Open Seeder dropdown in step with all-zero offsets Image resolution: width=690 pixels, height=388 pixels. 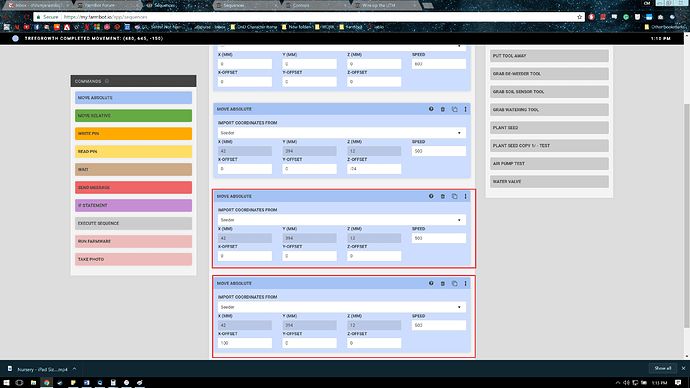(341, 220)
